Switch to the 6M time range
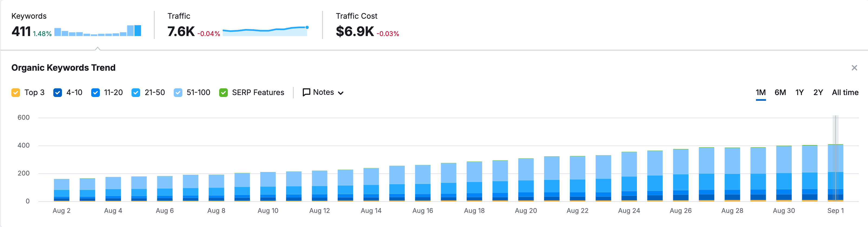This screenshot has height=227, width=868. point(780,93)
